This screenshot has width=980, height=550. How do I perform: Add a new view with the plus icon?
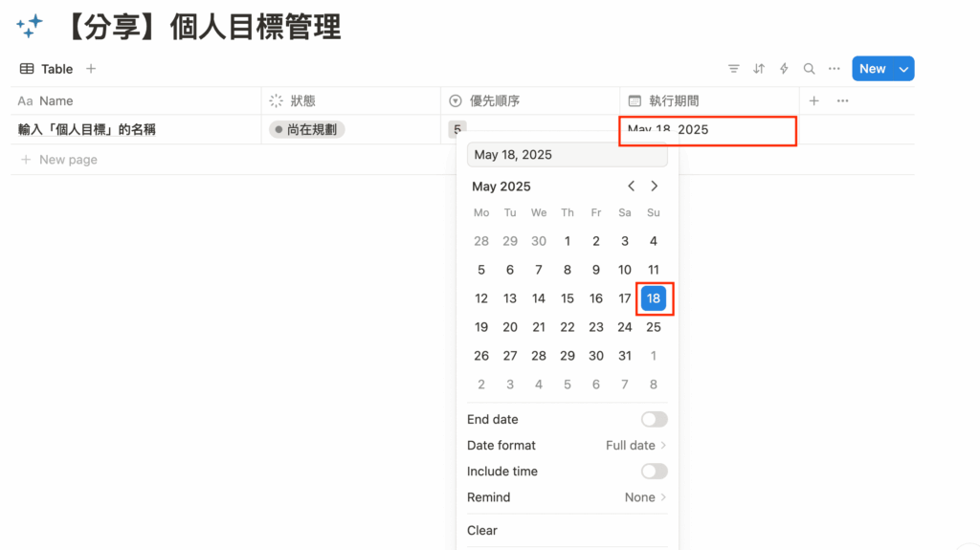click(x=91, y=69)
